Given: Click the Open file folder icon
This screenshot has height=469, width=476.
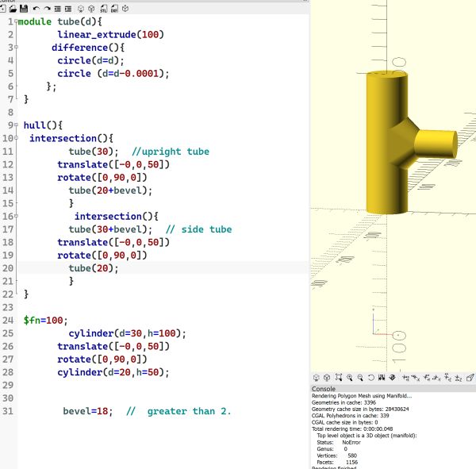Looking at the screenshot, I should coord(13,8).
